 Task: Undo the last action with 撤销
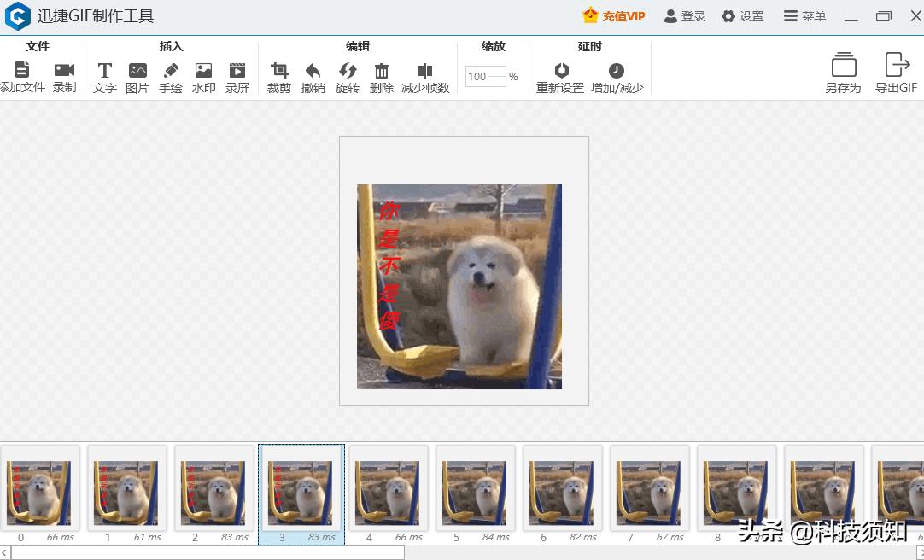(x=313, y=71)
